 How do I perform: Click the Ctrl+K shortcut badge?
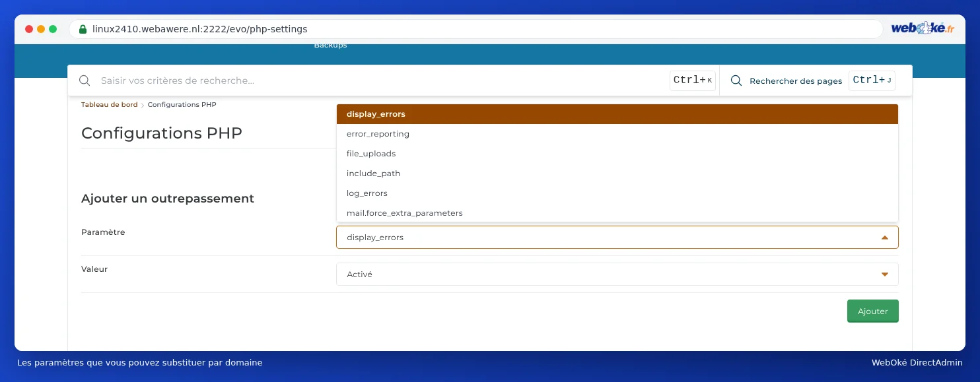[693, 80]
